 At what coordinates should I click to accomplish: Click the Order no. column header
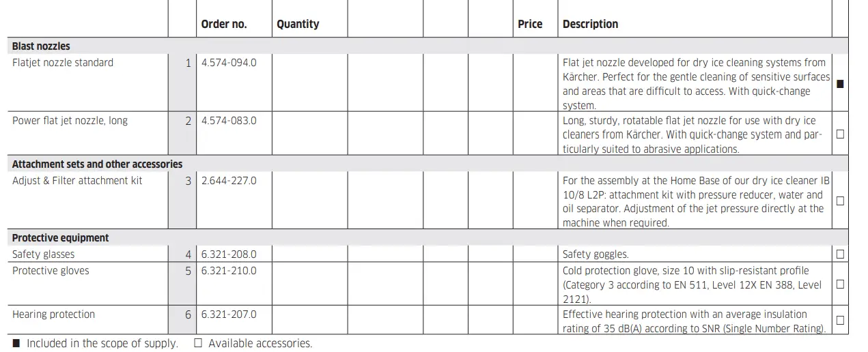click(x=224, y=24)
